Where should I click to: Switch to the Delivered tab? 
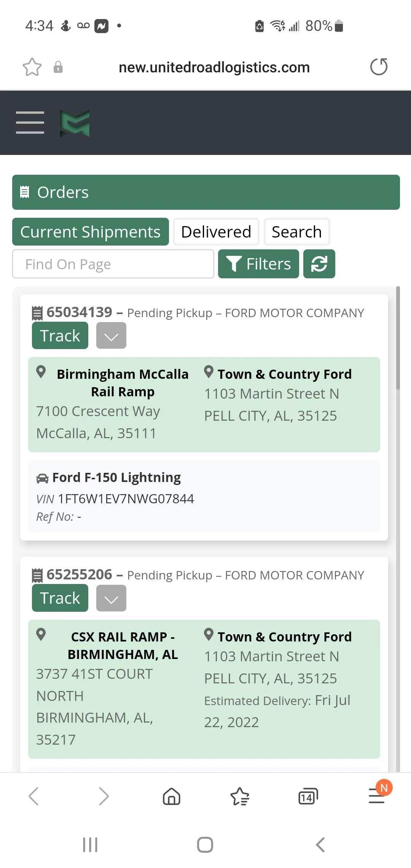pyautogui.click(x=216, y=232)
